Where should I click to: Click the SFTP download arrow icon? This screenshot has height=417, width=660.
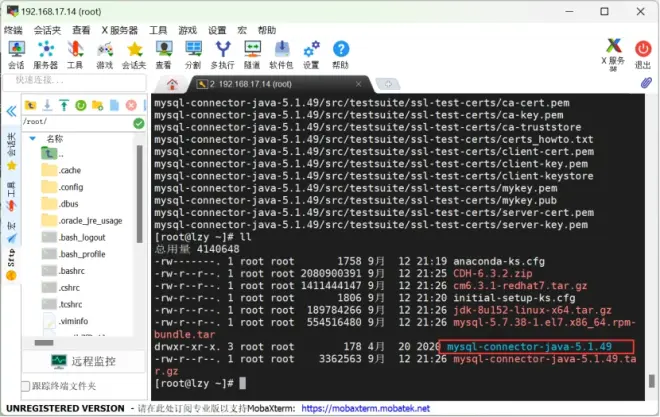[x=47, y=105]
